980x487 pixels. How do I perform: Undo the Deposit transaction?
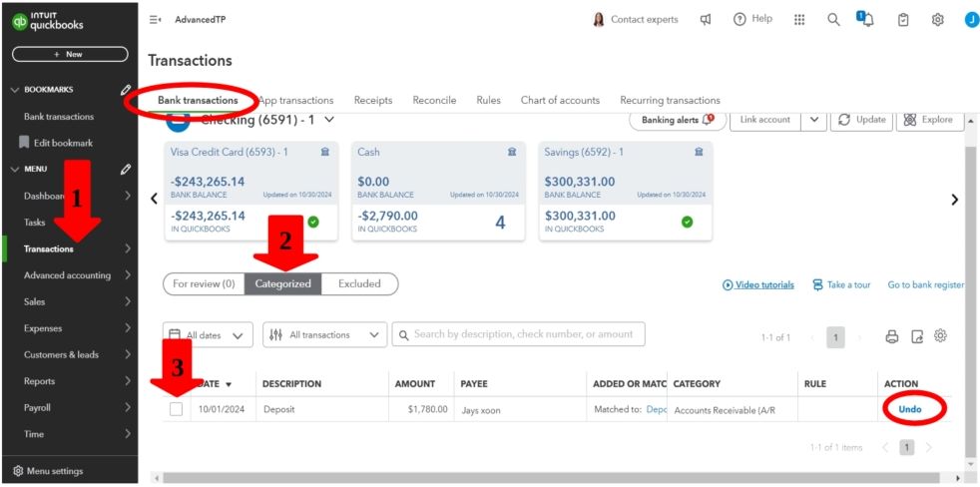[x=910, y=409]
